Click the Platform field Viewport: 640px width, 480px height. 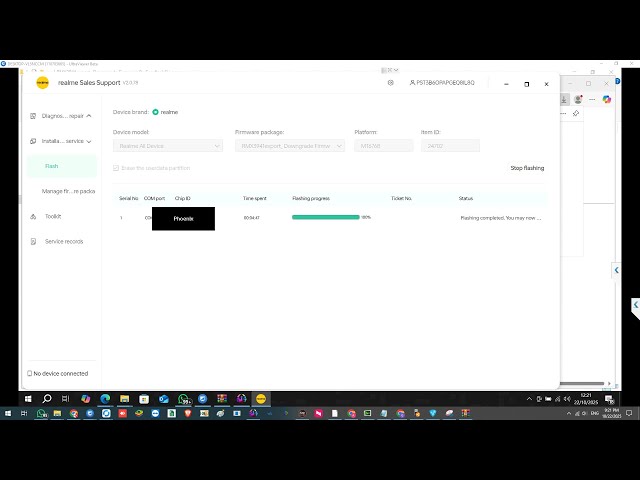pos(384,146)
